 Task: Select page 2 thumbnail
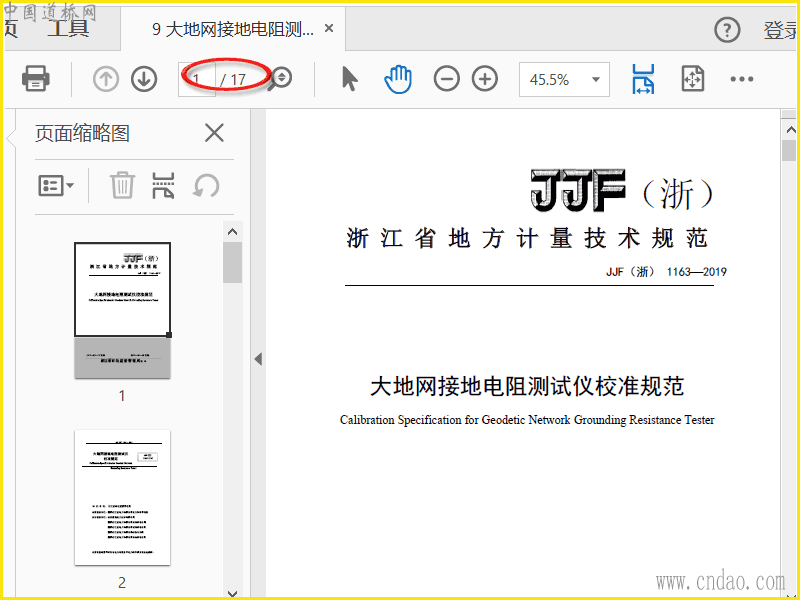pos(122,497)
